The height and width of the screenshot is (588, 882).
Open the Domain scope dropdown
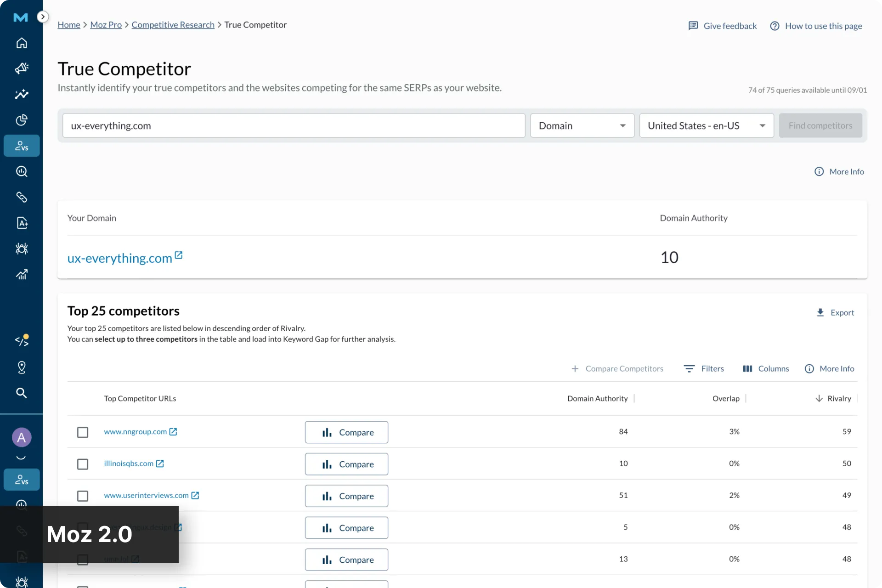click(x=582, y=125)
